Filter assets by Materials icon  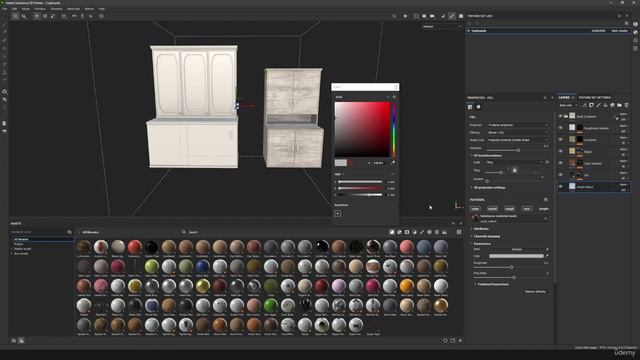tap(392, 232)
